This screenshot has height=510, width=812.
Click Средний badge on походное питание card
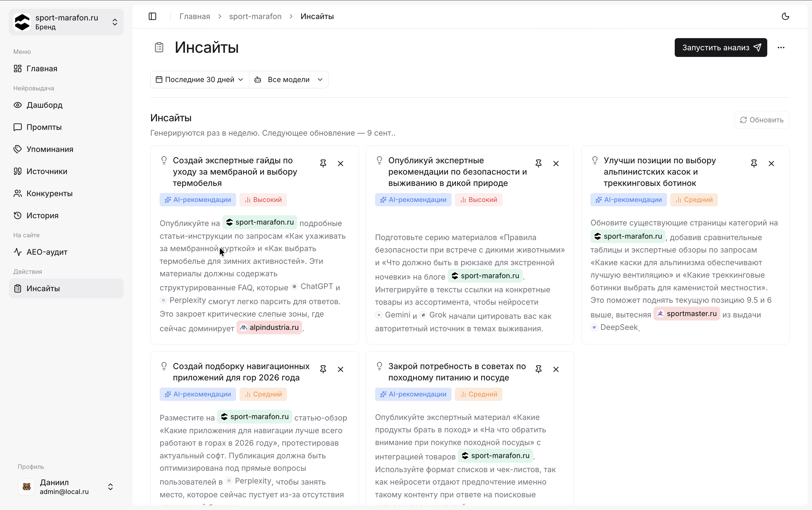(478, 394)
